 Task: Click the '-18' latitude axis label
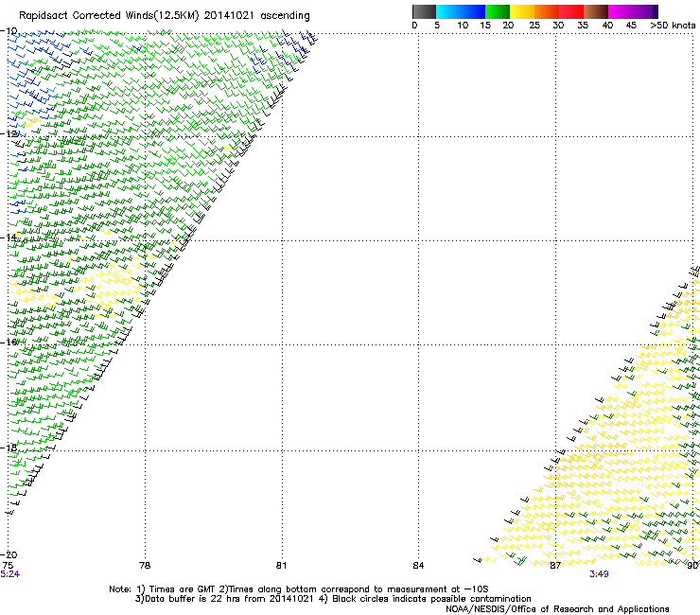(9, 448)
